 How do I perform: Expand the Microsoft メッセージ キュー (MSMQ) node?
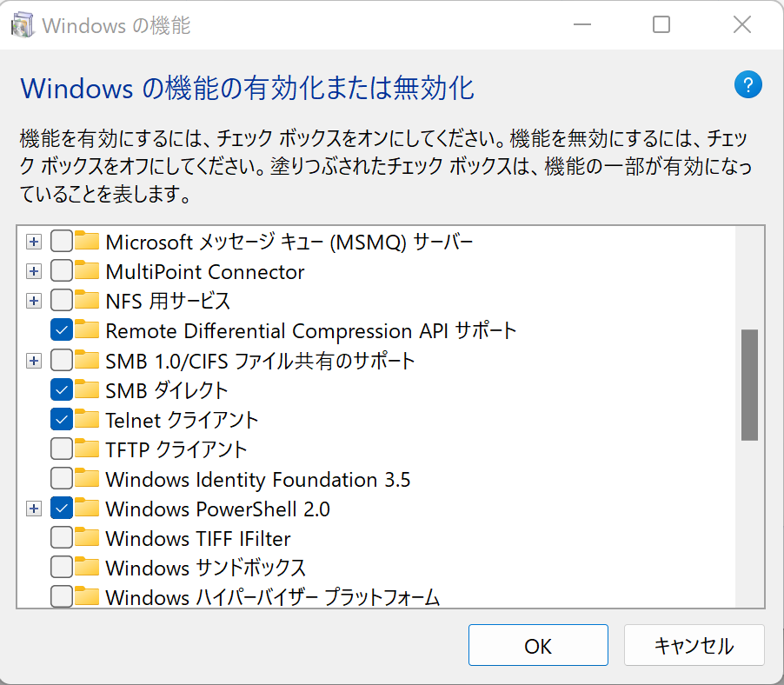[34, 242]
